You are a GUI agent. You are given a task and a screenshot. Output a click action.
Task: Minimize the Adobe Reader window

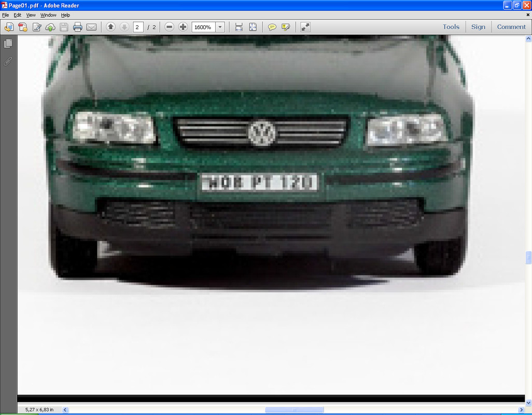pos(507,5)
